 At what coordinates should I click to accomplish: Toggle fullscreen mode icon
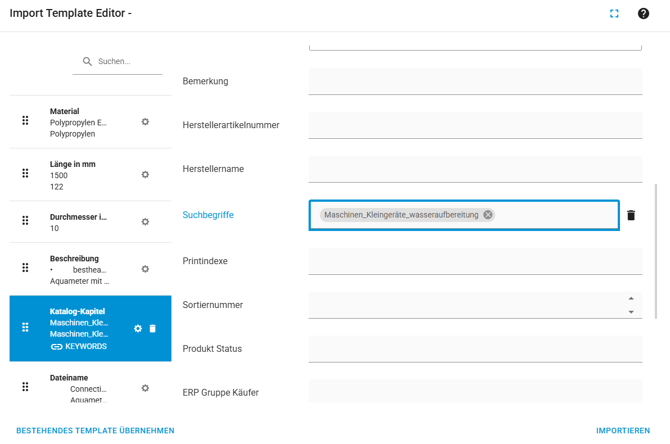tap(614, 14)
